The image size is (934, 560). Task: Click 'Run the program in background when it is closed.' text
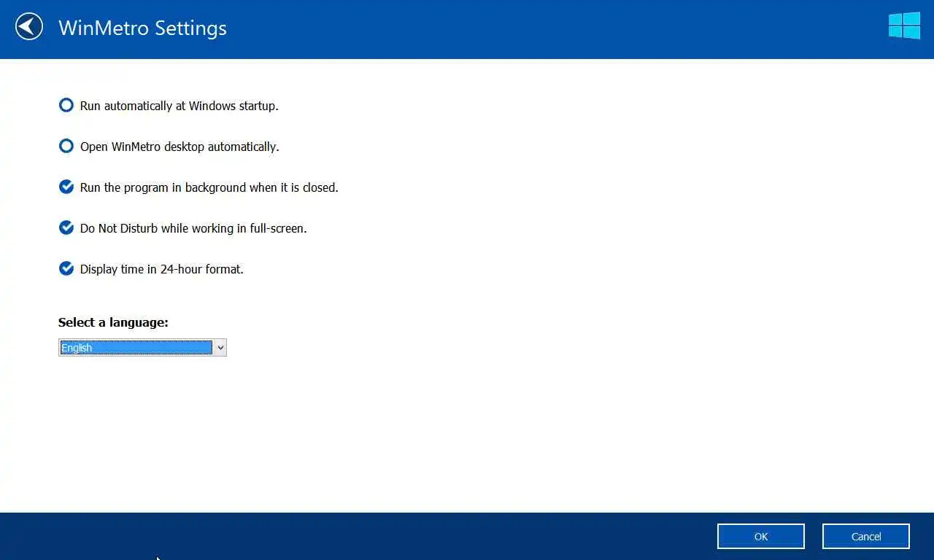(209, 187)
